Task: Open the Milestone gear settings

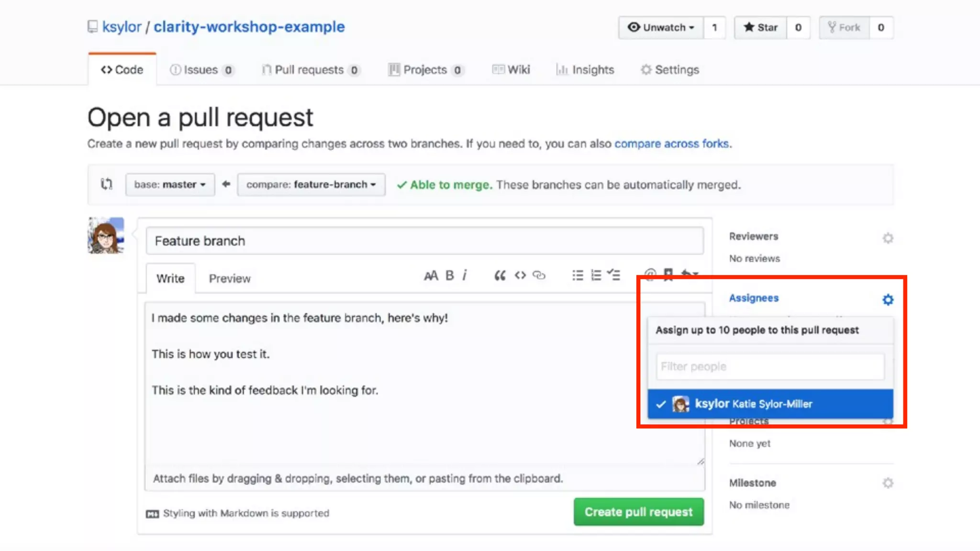Action: (x=888, y=483)
